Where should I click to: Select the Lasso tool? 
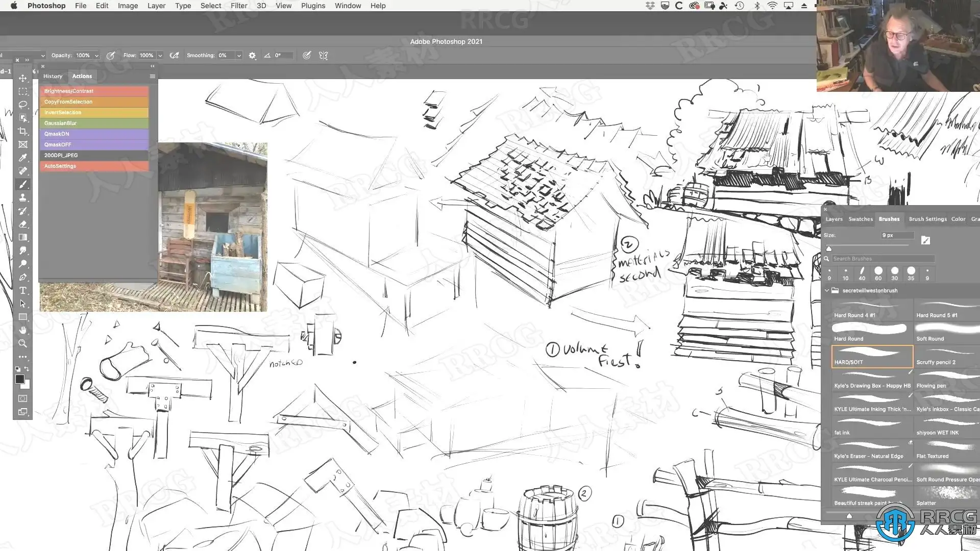point(23,105)
